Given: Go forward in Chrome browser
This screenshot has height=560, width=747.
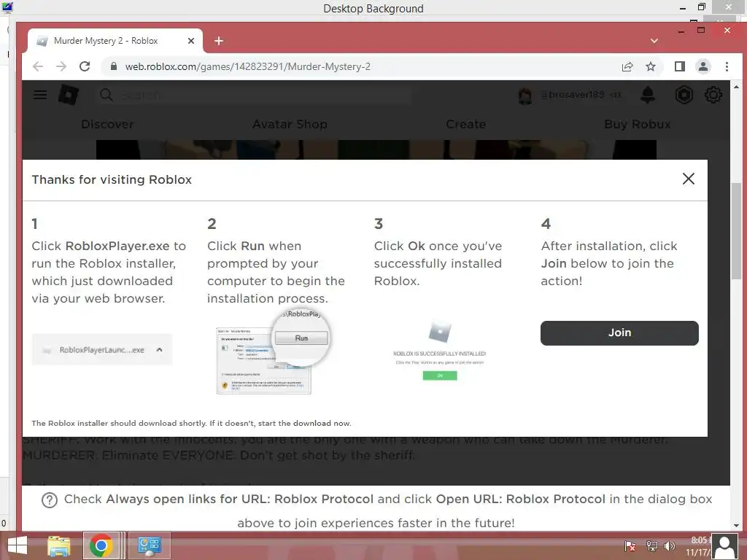Looking at the screenshot, I should (x=61, y=66).
